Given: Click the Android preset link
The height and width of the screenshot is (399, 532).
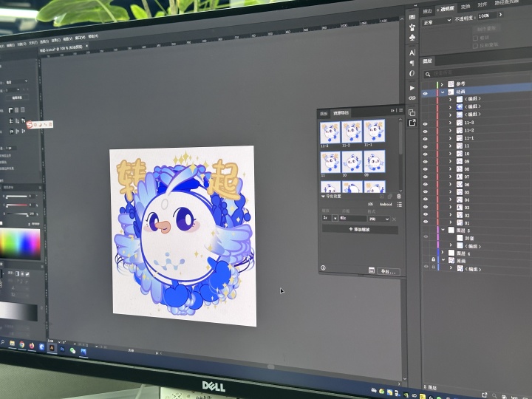Looking at the screenshot, I should click(x=386, y=204).
